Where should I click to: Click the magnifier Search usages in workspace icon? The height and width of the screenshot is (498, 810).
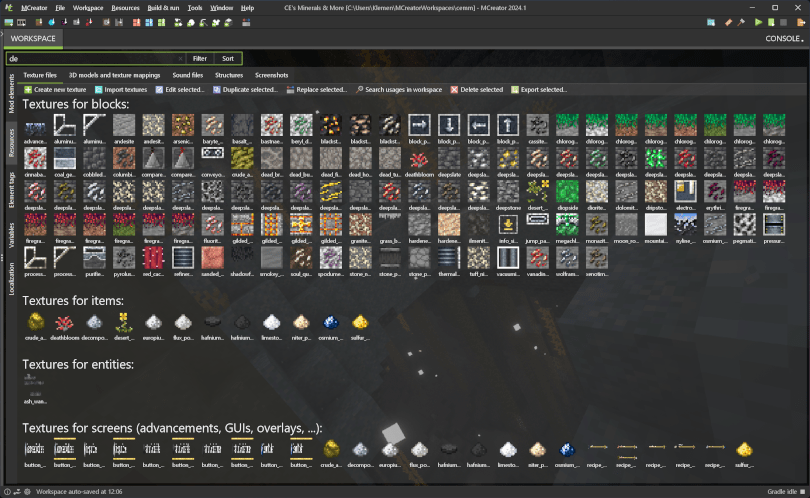coord(360,89)
